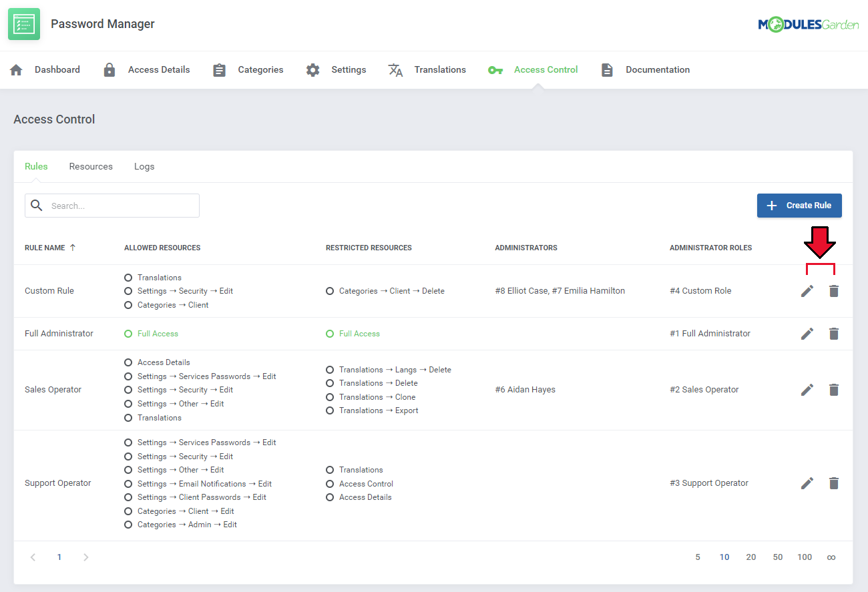Show 100 entries per page
This screenshot has height=592, width=868.
[x=805, y=557]
